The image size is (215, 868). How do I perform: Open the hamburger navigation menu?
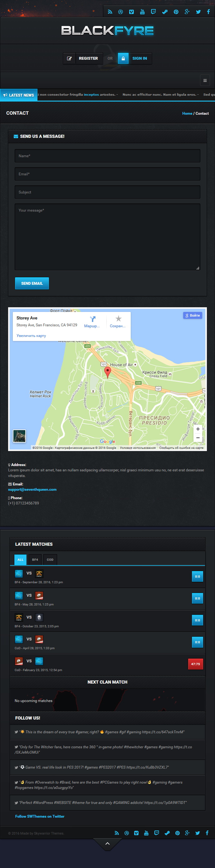click(205, 81)
